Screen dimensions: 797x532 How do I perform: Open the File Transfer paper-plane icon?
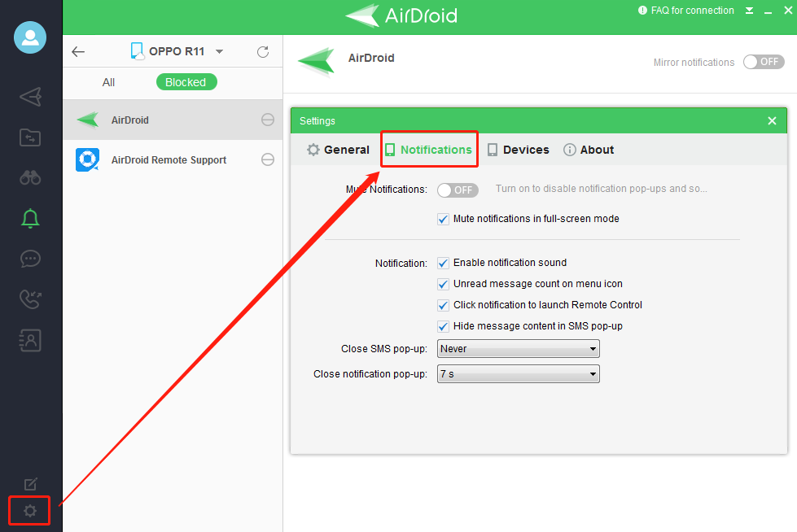click(x=30, y=97)
